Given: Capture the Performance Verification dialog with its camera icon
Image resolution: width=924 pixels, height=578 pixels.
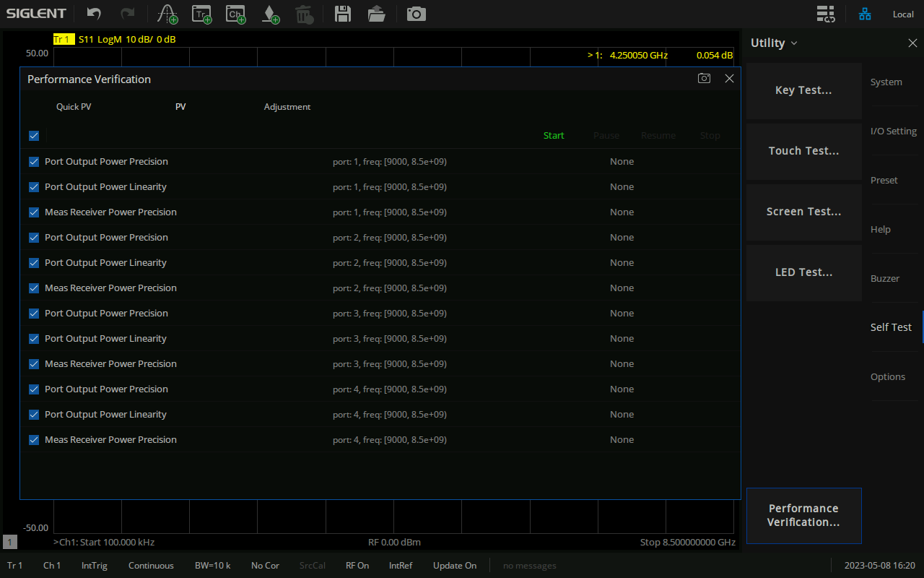Looking at the screenshot, I should (704, 79).
